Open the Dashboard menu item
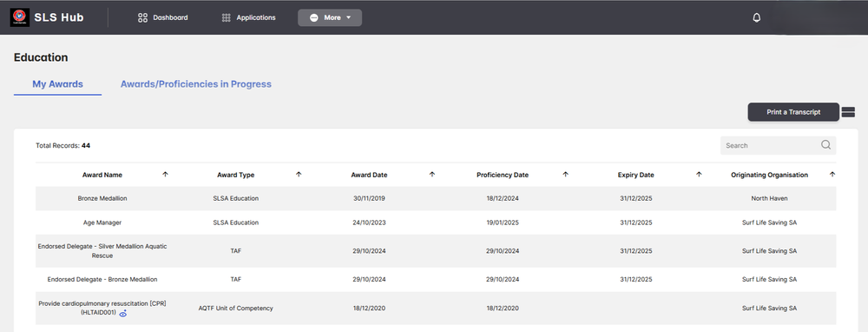 163,17
